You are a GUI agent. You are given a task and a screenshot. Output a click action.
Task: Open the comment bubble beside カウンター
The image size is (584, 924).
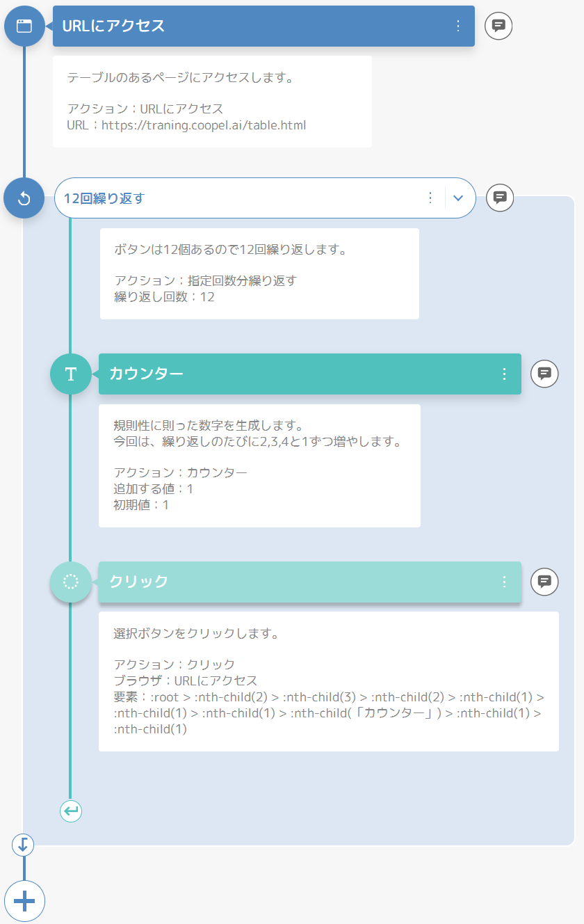point(545,374)
